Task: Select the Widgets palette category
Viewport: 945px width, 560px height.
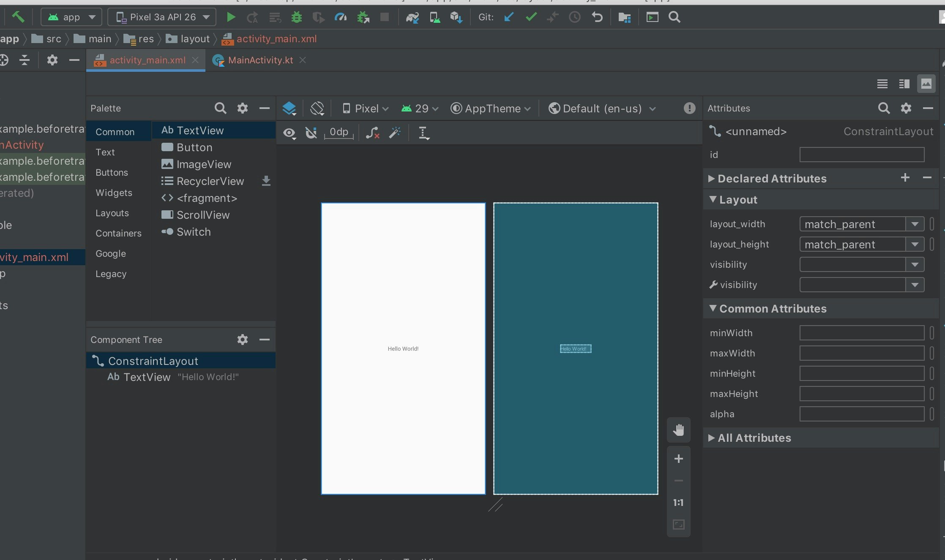Action: [114, 193]
